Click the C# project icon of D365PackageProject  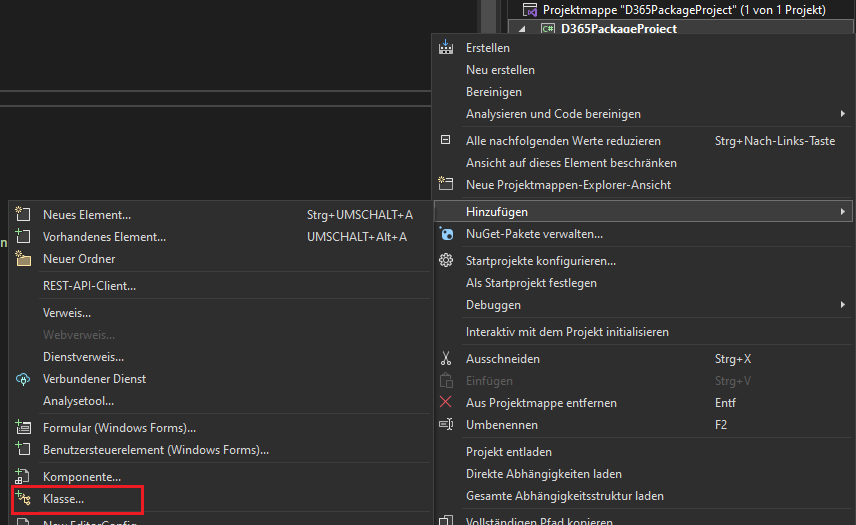click(x=548, y=29)
